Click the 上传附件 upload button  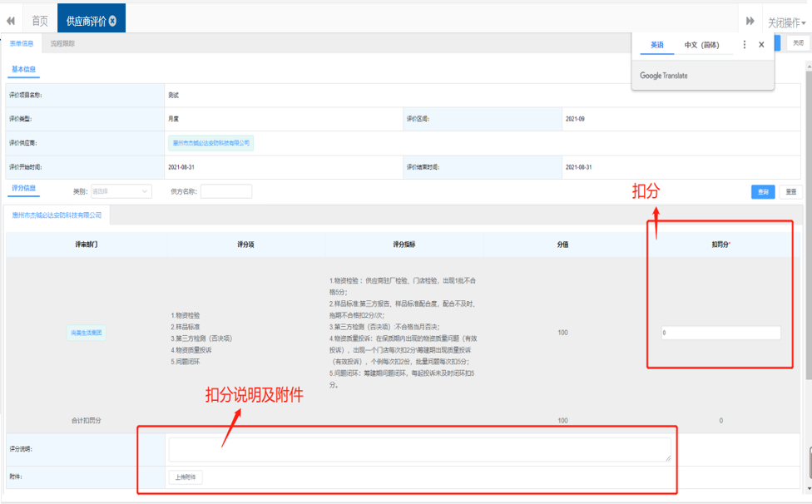pos(186,477)
